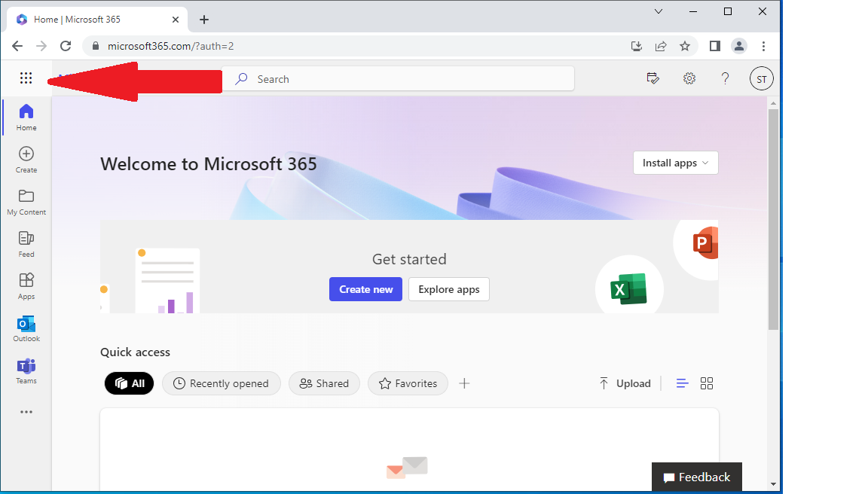Screen dimensions: 868x494
Task: Install the app via address bar icon
Action: click(x=637, y=46)
